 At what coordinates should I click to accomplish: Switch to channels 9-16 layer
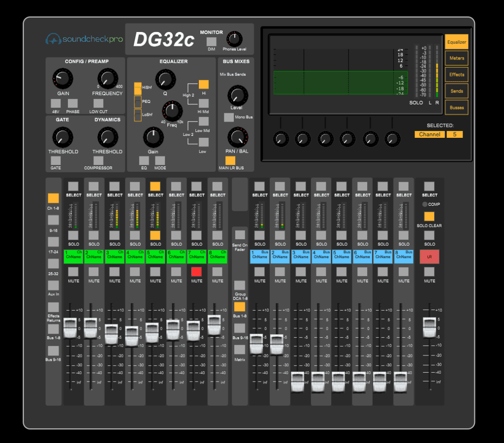tap(53, 220)
